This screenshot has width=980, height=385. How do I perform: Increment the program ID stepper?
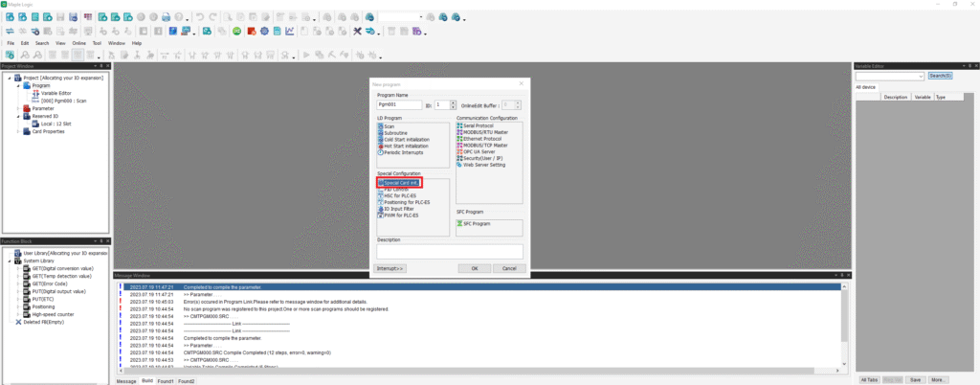point(455,102)
